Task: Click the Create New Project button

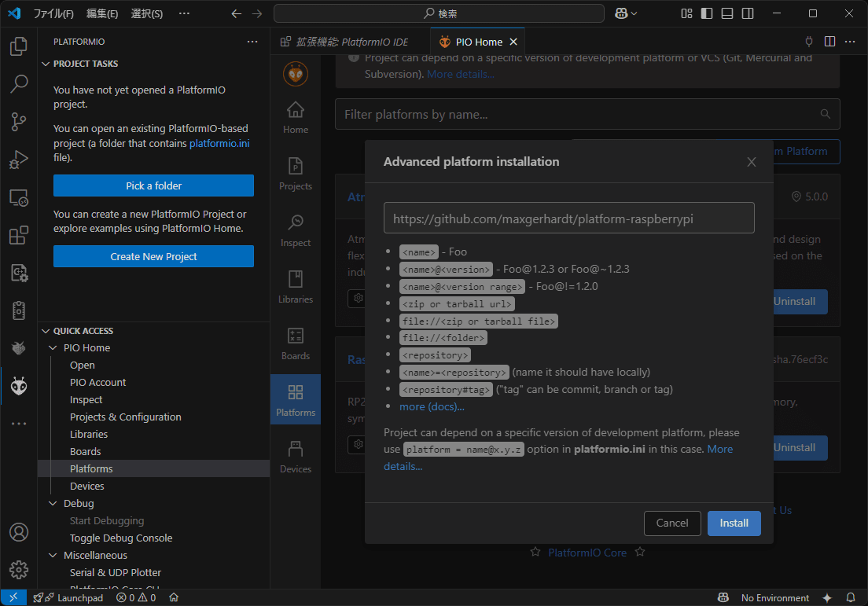Action: pos(153,256)
